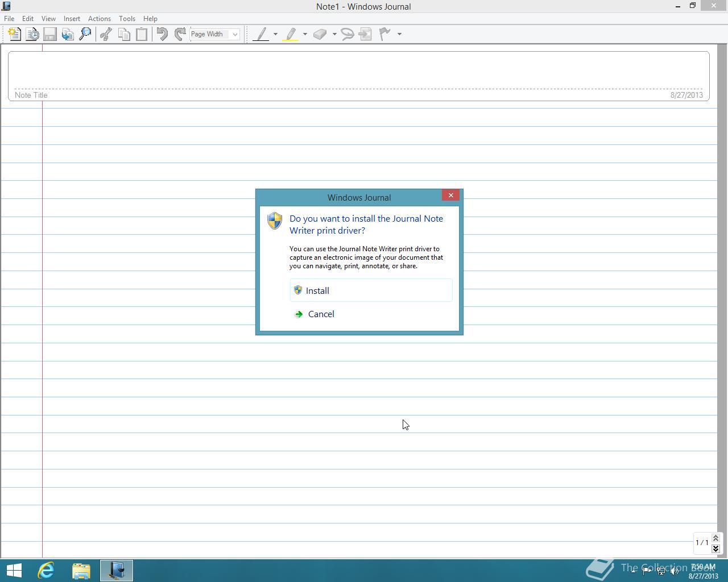
Task: Click the Copy toolbar icon
Action: [124, 34]
